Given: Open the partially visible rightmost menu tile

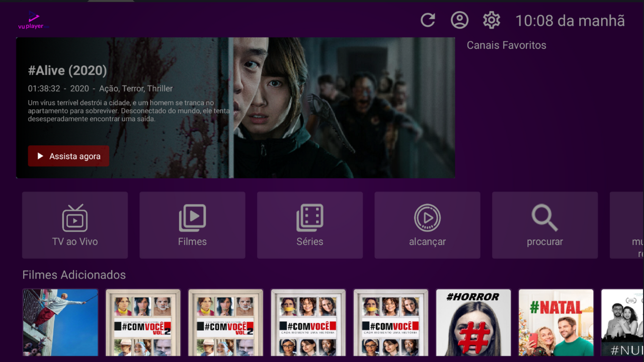Looking at the screenshot, I should click(x=629, y=225).
